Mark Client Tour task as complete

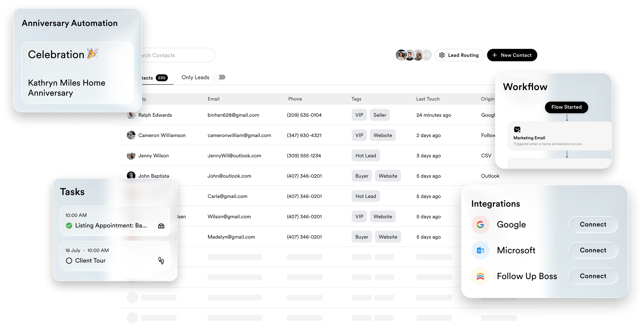[69, 261]
